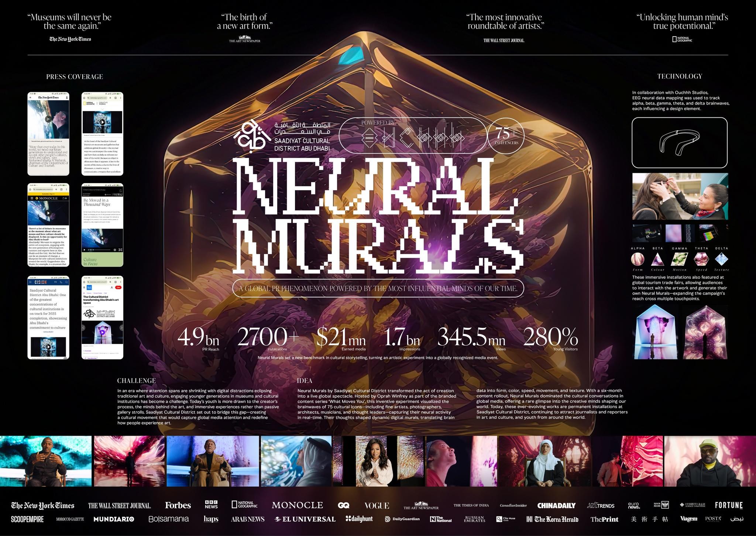Click the 75+ Influencers circle badge

coord(506,135)
